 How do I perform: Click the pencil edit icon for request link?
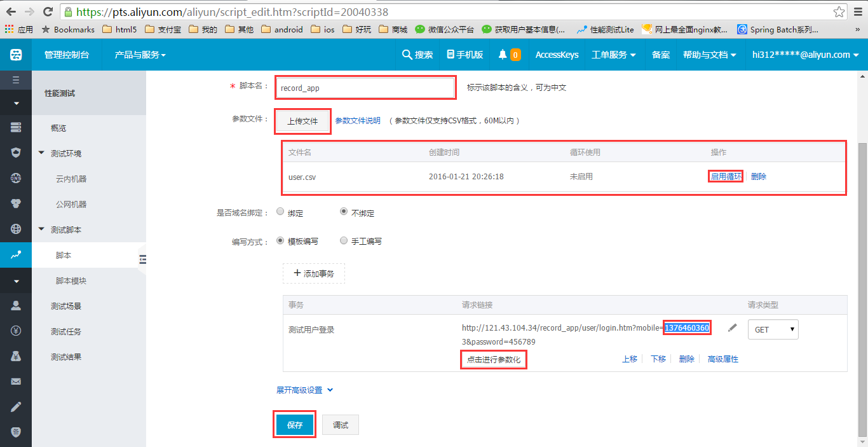point(733,327)
